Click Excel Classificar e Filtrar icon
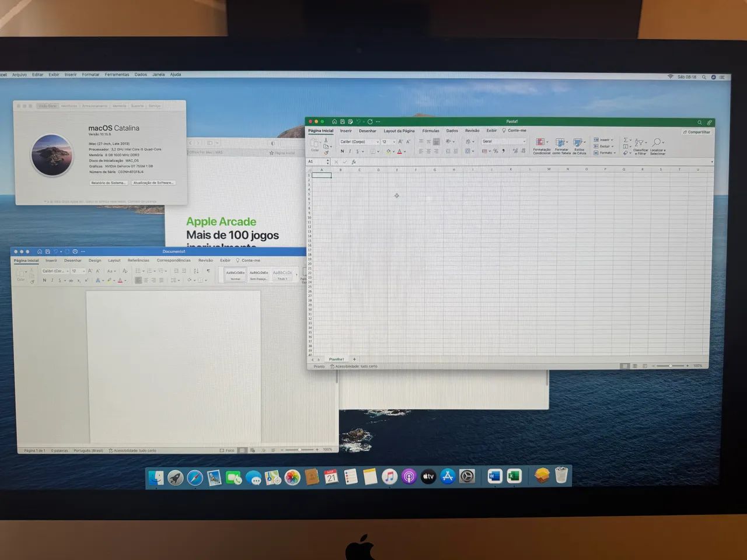This screenshot has height=560, width=747. pos(640,142)
